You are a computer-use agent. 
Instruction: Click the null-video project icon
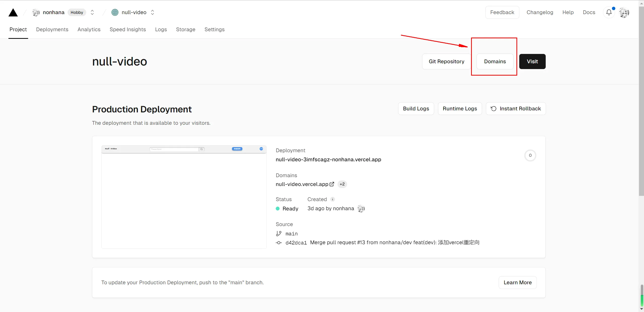pyautogui.click(x=115, y=12)
